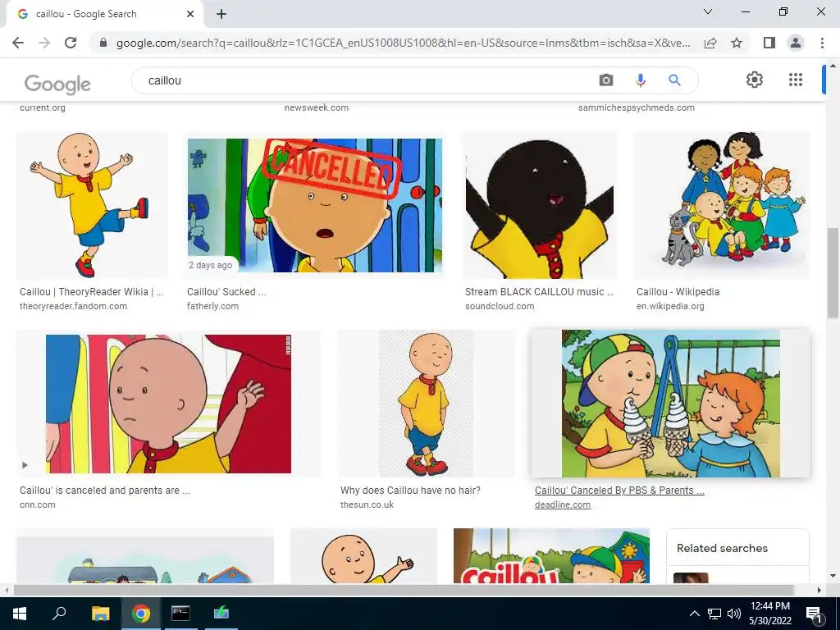Click thesun.co.uk source text
This screenshot has width=840, height=630.
tap(367, 504)
